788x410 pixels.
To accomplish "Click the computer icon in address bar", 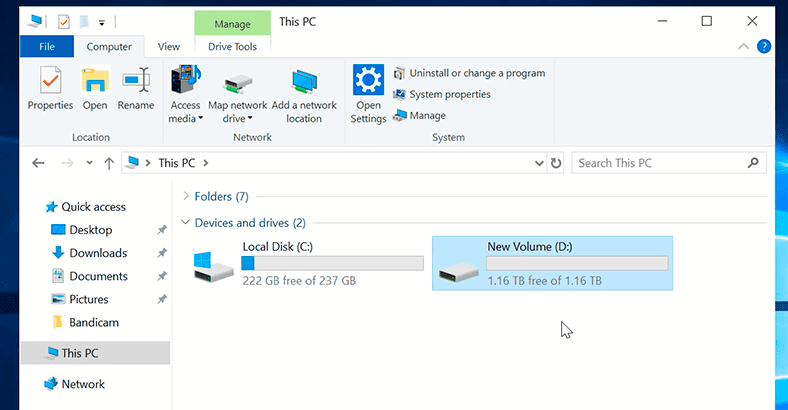I will point(133,162).
